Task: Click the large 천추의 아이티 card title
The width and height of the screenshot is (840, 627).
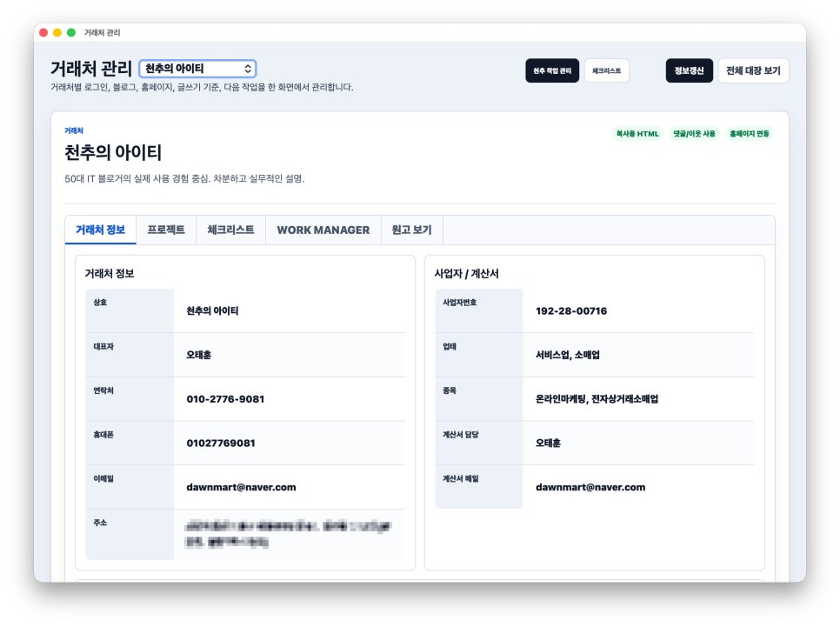Action: (x=113, y=153)
